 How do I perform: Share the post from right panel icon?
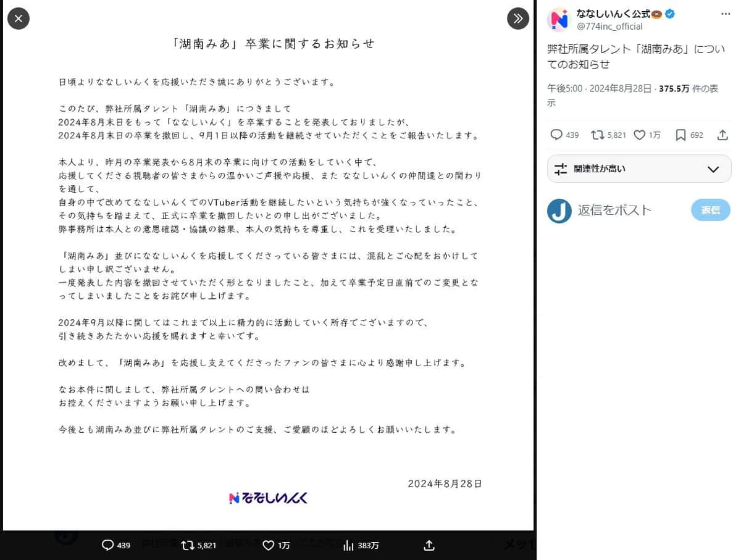(x=722, y=135)
